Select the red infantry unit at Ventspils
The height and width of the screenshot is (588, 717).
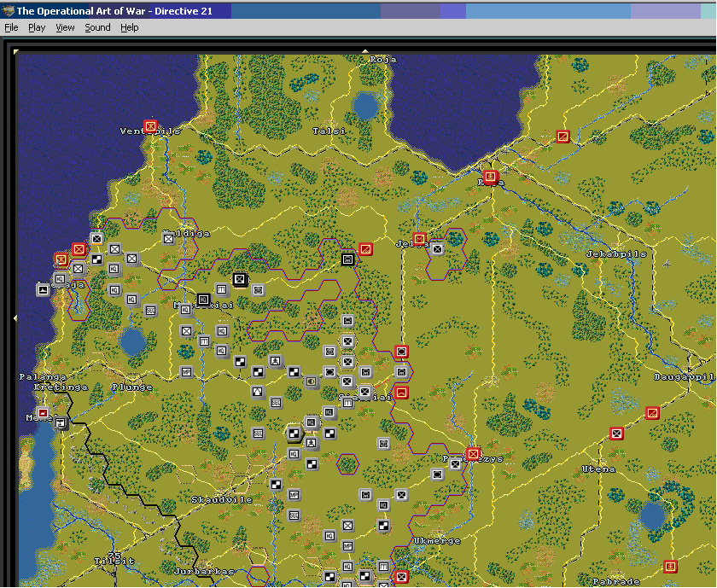point(150,125)
